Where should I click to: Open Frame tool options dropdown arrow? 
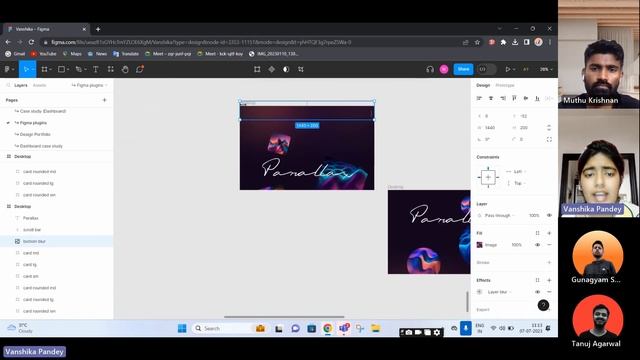pos(51,69)
